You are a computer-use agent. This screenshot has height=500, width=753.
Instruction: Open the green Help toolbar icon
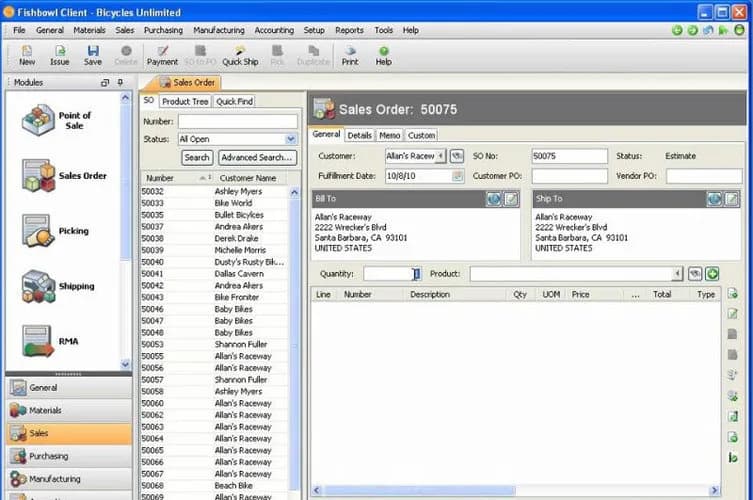click(383, 55)
